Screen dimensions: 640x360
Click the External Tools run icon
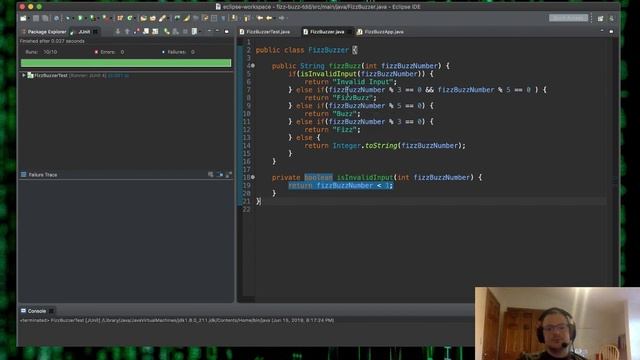(x=106, y=18)
